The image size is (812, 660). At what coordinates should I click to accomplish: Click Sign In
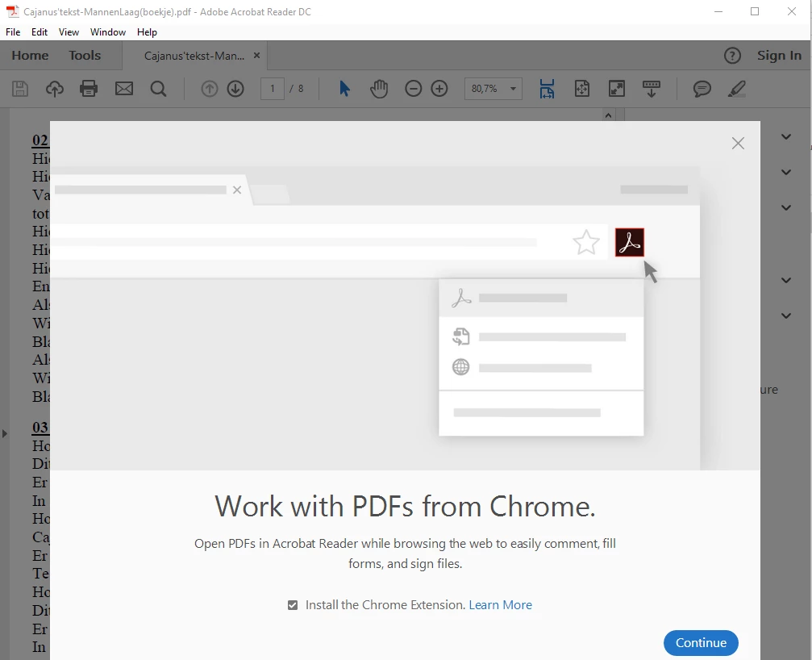tap(779, 56)
